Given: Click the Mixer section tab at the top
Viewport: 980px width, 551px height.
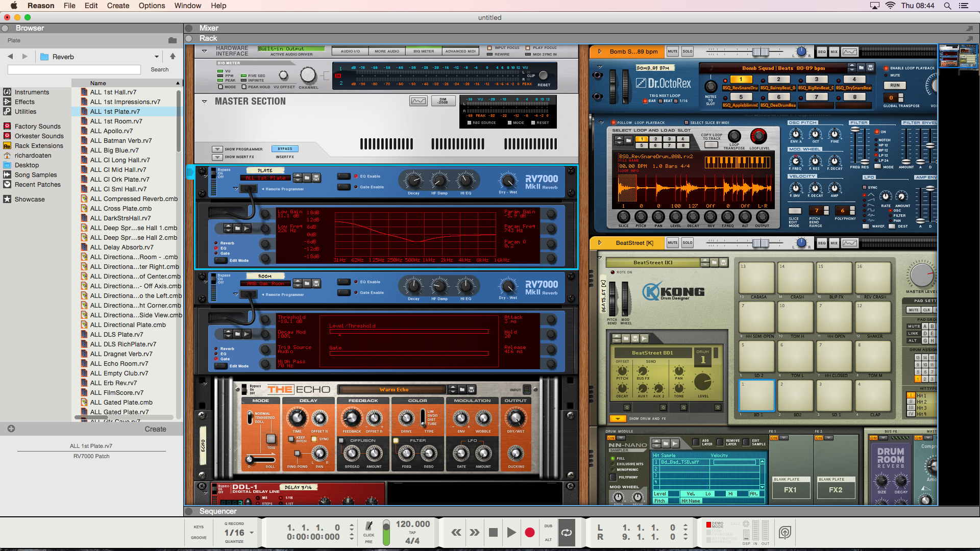Looking at the screenshot, I should (x=209, y=28).
